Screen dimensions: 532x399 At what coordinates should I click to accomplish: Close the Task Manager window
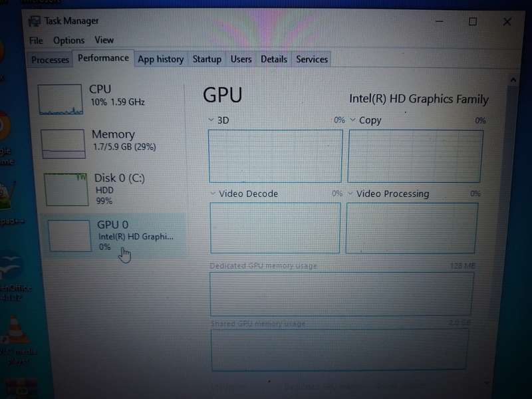[507, 22]
